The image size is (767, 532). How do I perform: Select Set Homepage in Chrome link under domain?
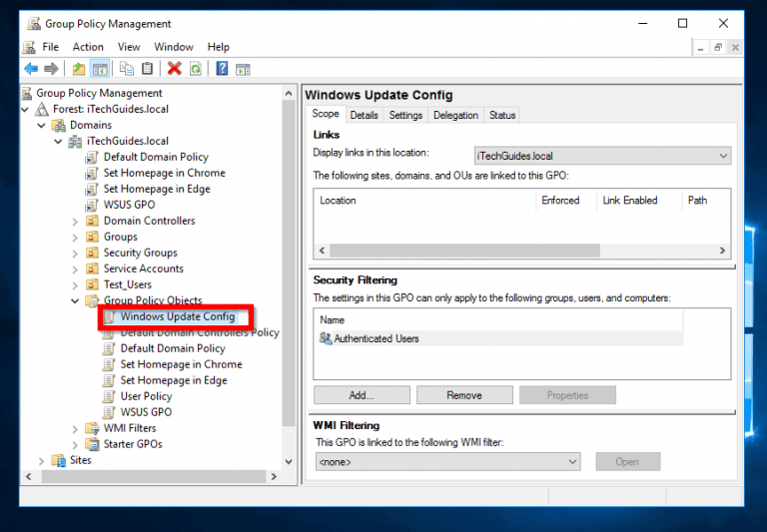pos(165,173)
